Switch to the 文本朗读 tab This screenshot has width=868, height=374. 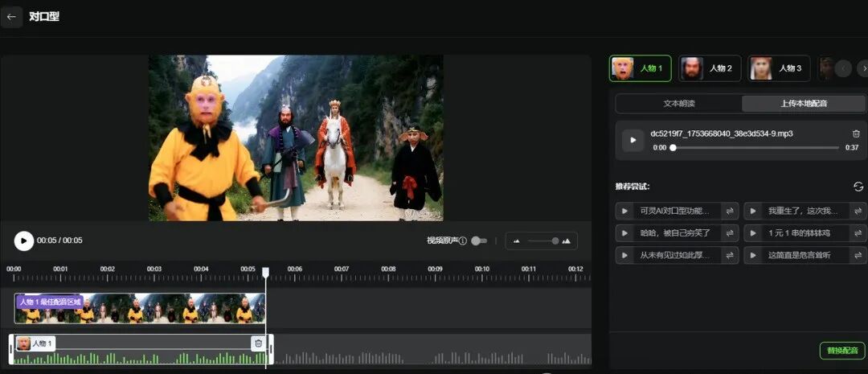[x=678, y=104]
